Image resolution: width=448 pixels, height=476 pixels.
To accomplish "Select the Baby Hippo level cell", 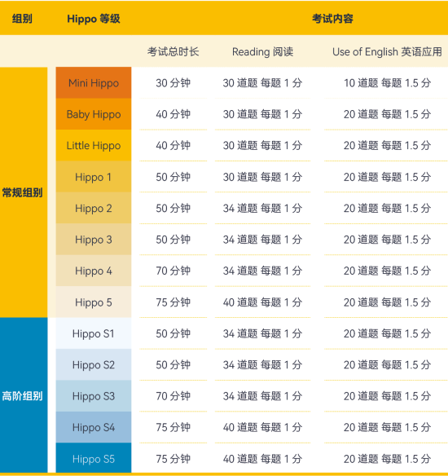I will pos(94,114).
